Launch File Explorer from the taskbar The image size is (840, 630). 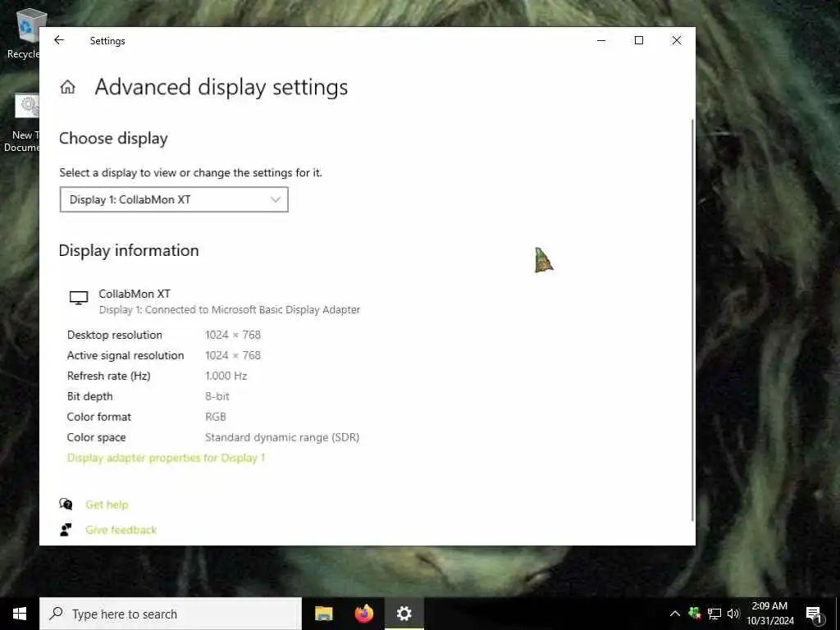point(323,614)
